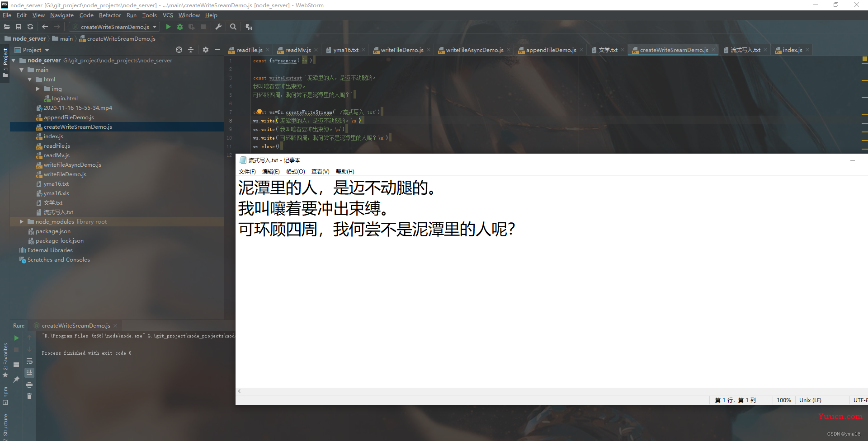Click the Open folder toolbar icon
This screenshot has width=868, height=441.
pos(7,27)
